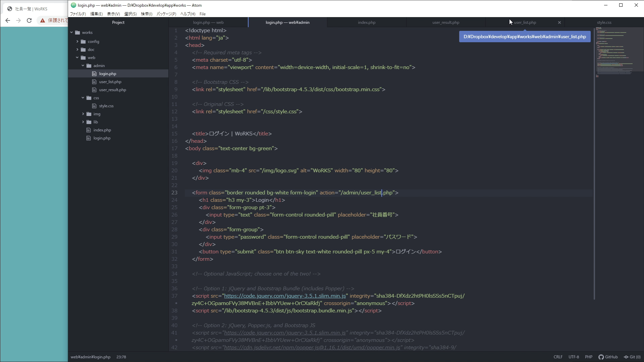Switch to the user_result.php tab

(446, 22)
